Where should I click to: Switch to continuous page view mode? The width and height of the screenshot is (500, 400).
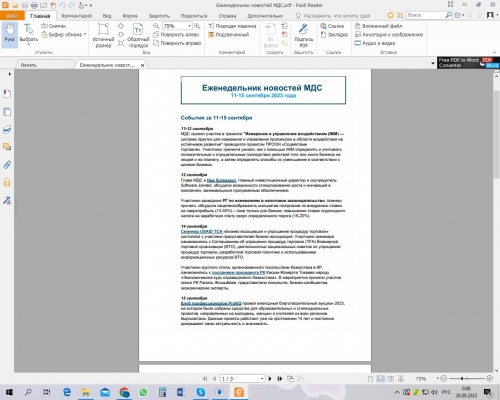point(380,379)
